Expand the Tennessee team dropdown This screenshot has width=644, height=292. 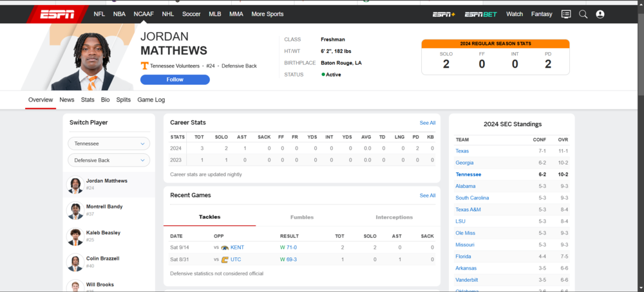[109, 144]
